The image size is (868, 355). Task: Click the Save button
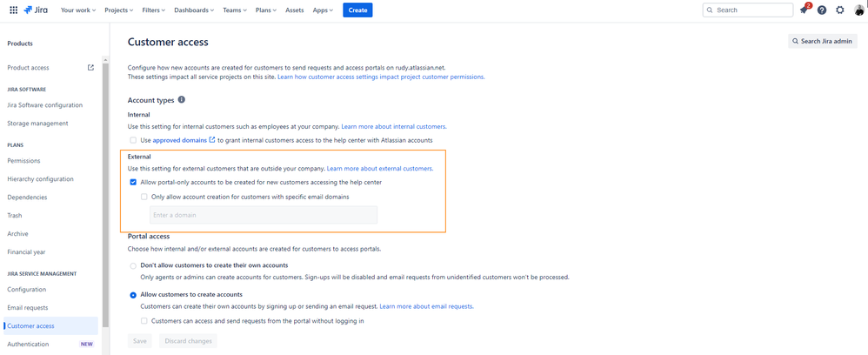point(140,341)
